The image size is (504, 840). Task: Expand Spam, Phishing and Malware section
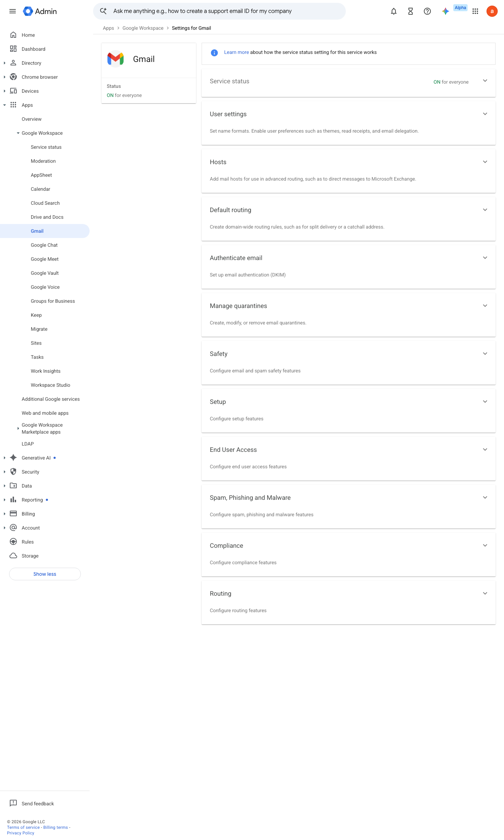485,498
